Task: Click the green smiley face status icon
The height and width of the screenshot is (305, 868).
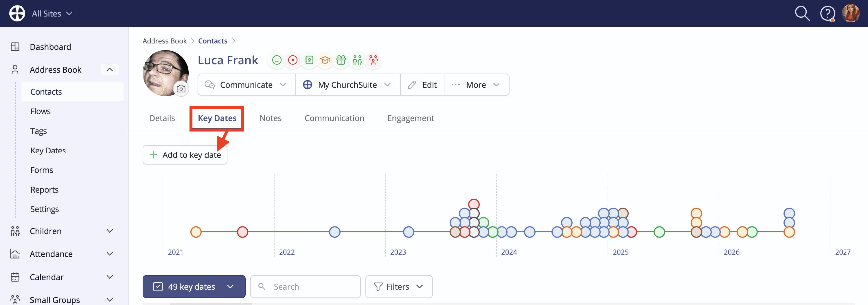Action: [277, 60]
